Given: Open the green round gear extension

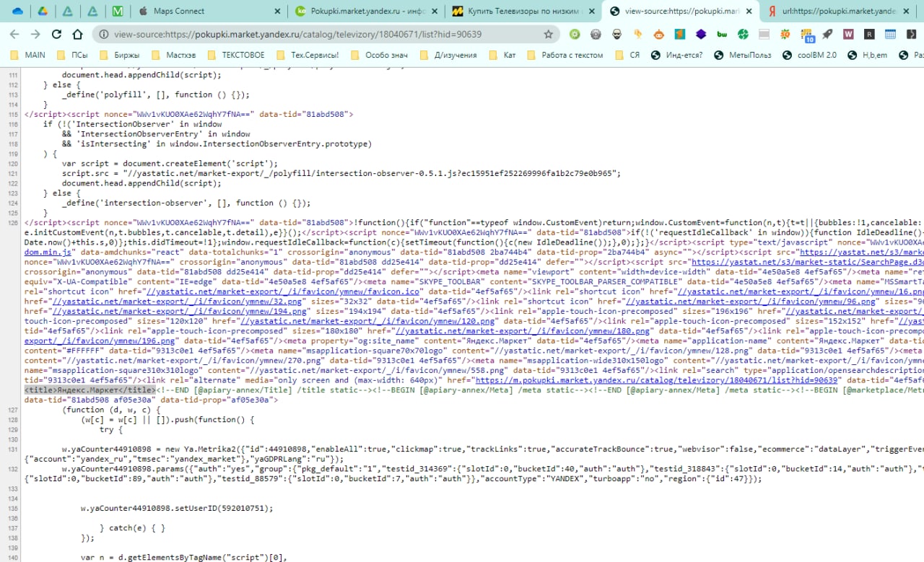Looking at the screenshot, I should (575, 34).
